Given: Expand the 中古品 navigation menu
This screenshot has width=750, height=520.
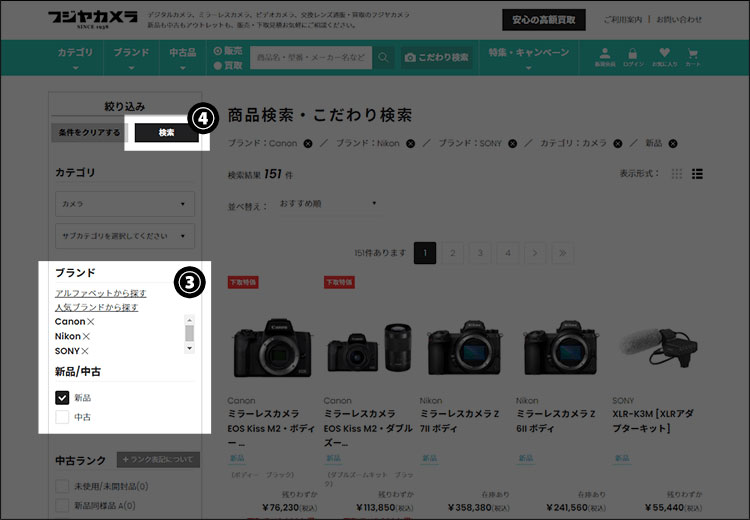Looking at the screenshot, I should 183,58.
